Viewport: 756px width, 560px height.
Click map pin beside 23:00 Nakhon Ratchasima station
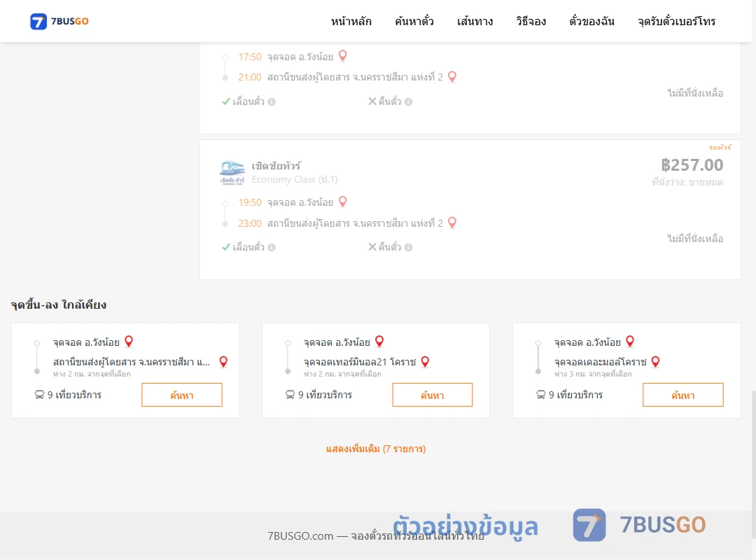(452, 223)
